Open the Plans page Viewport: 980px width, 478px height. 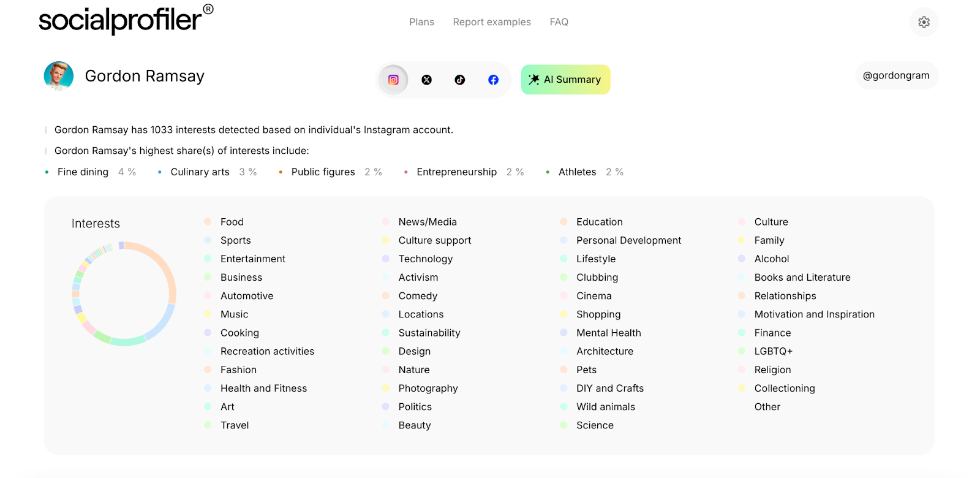point(421,22)
